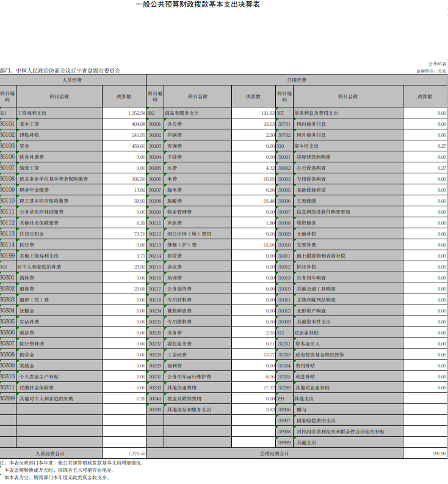Select the 奖金 cell
This screenshot has width=448, height=484.
click(59, 146)
